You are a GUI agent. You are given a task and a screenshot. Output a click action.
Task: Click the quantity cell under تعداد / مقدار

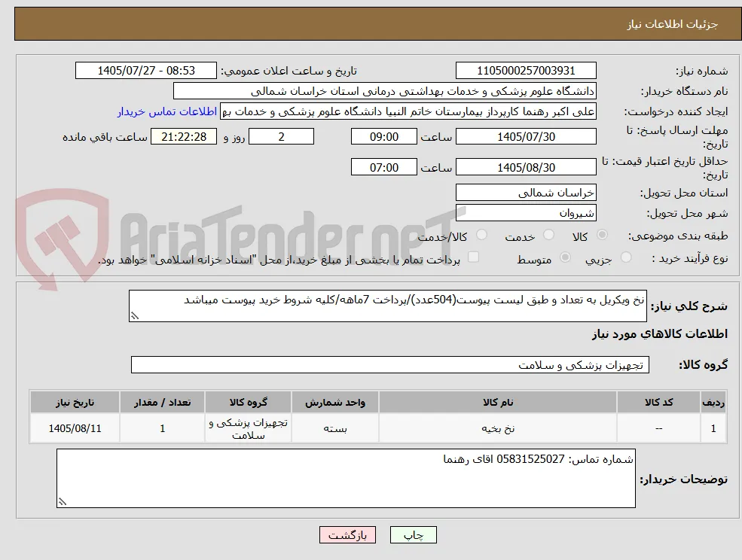point(162,428)
